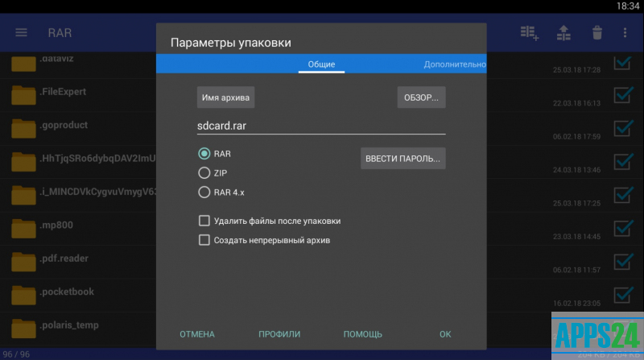Click the .polaris_temp folder name
This screenshot has height=360, width=644.
(69, 325)
